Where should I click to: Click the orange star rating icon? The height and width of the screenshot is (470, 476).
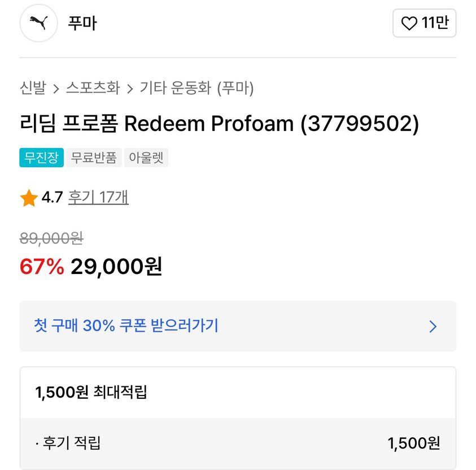click(29, 198)
